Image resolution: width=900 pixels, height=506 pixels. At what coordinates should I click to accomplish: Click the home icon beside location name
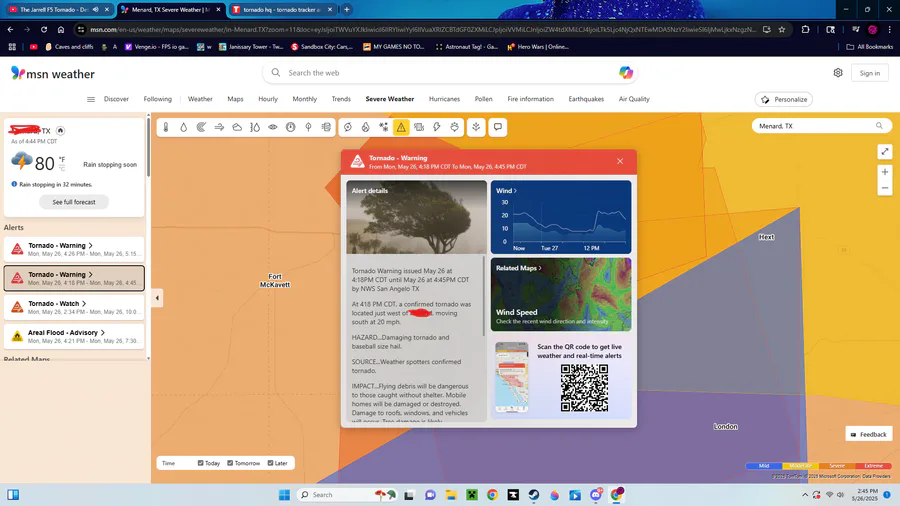pos(60,131)
